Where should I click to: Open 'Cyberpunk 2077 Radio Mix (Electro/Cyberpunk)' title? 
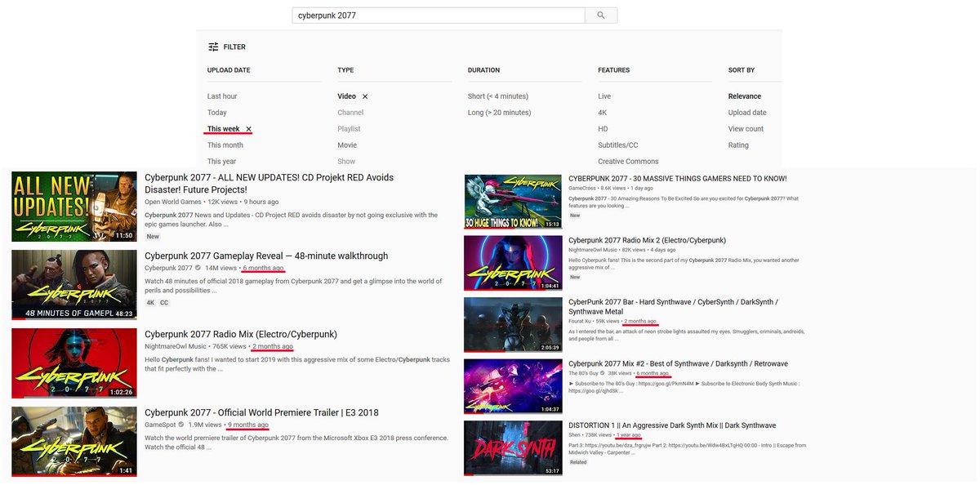tap(241, 335)
